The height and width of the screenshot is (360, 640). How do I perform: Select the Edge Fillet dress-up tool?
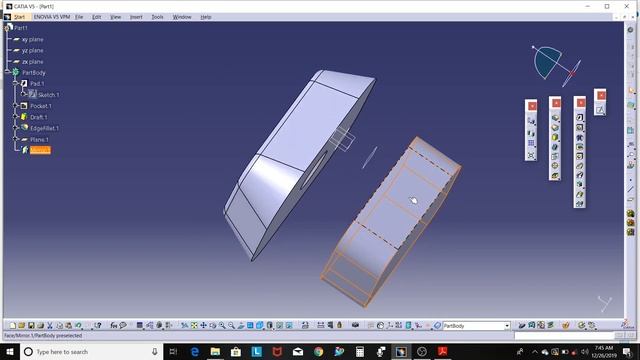coord(555,118)
